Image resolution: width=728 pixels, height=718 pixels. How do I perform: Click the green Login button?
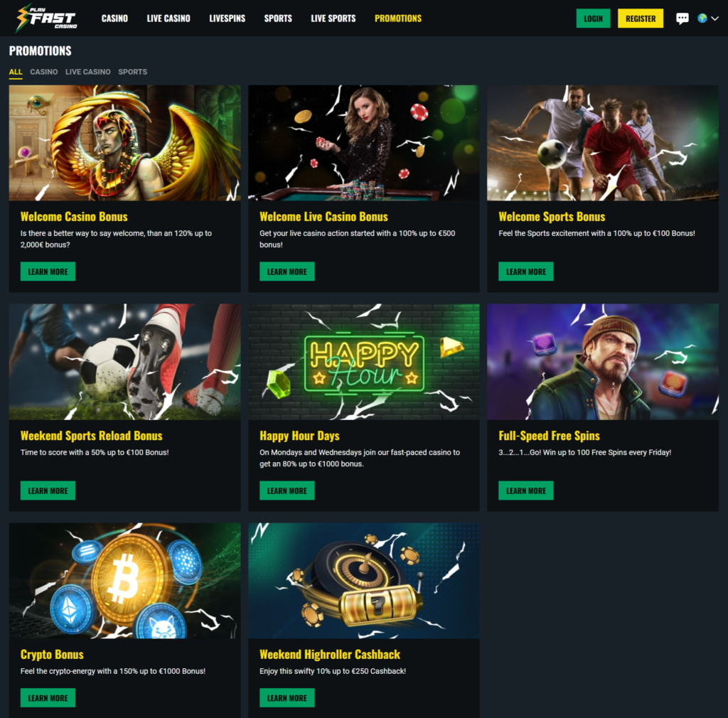pos(594,18)
